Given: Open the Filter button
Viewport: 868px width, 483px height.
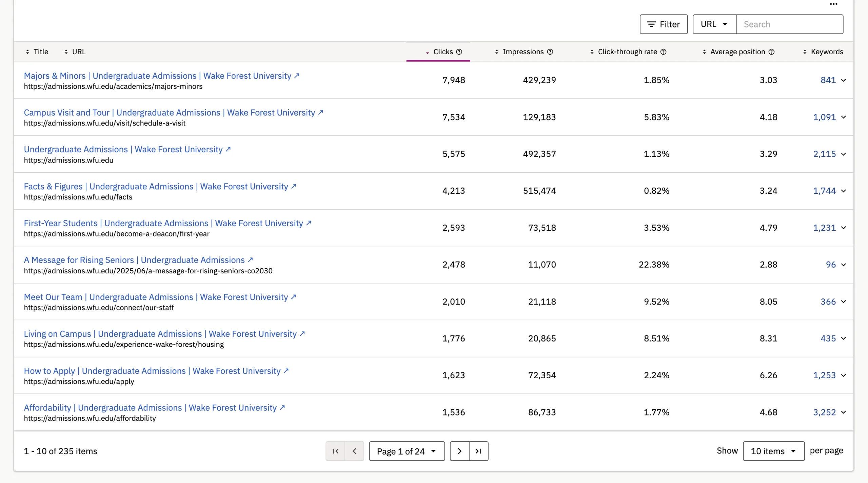Looking at the screenshot, I should [x=664, y=24].
